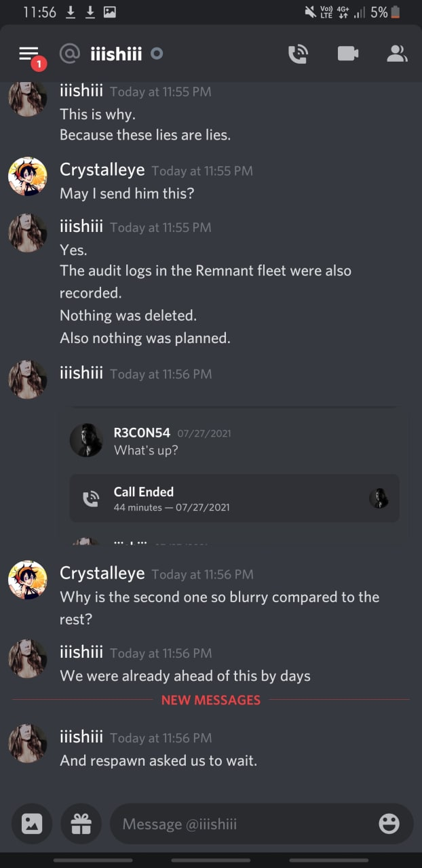Open the Nitro gift button
The height and width of the screenshot is (868, 422).
(x=81, y=824)
